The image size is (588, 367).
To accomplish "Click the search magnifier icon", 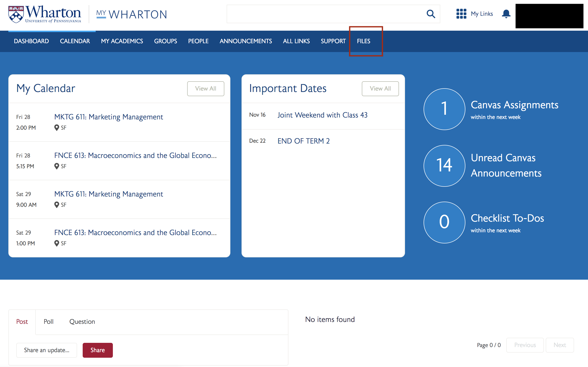I will click(x=431, y=14).
